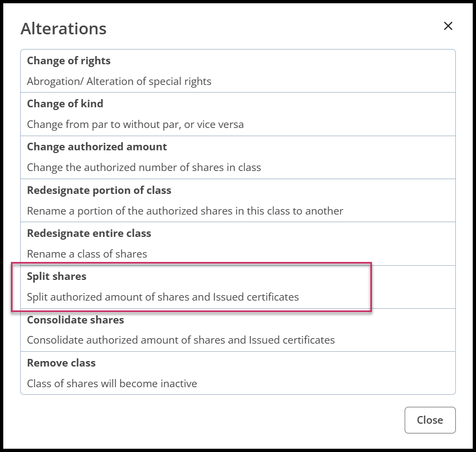The width and height of the screenshot is (476, 452).
Task: Click the Rename a class of shares description
Action: tap(87, 254)
